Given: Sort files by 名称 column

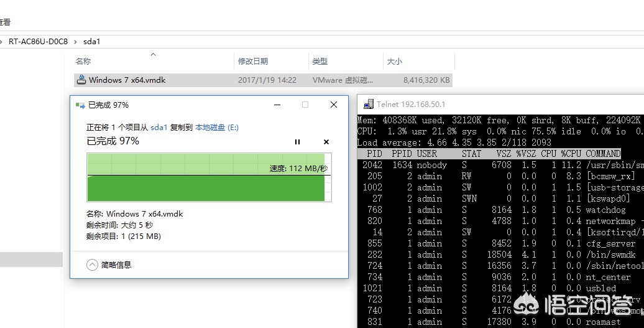Looking at the screenshot, I should pyautogui.click(x=83, y=61).
